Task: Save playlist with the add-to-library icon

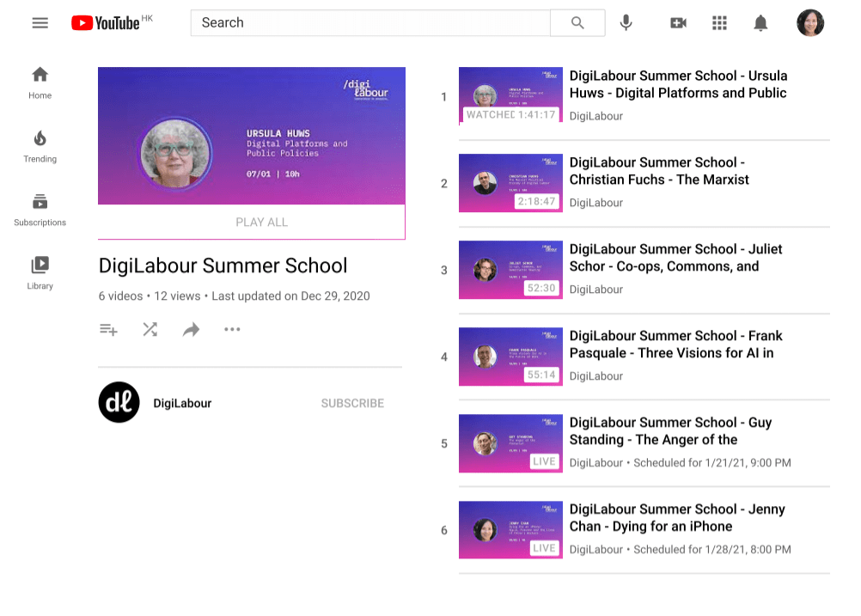Action: coord(108,329)
